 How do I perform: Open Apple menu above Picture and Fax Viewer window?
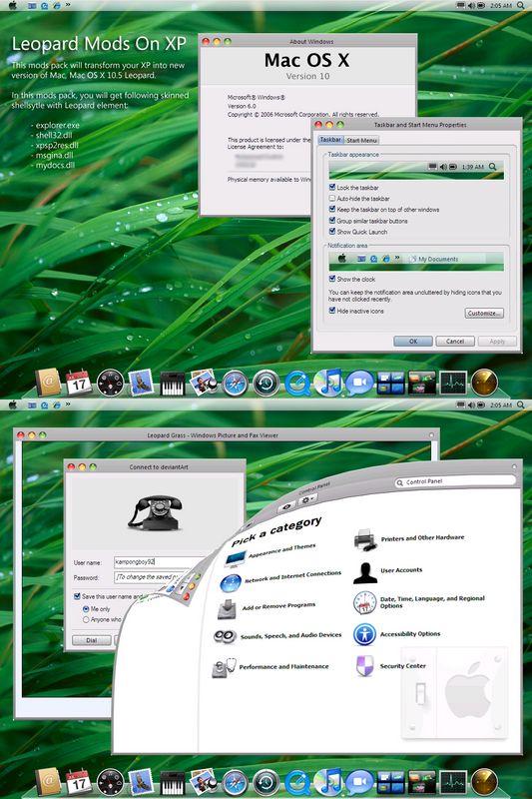13,404
